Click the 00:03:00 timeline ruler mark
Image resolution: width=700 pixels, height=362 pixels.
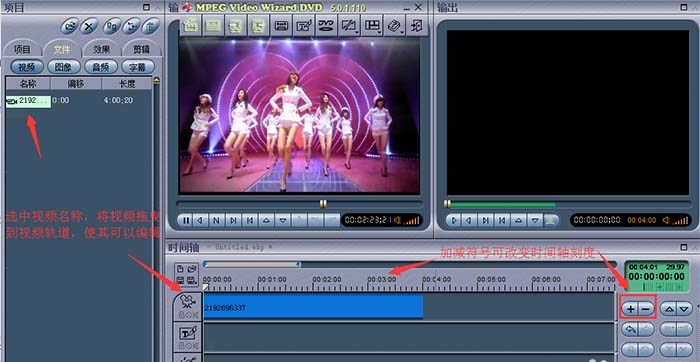coord(382,279)
